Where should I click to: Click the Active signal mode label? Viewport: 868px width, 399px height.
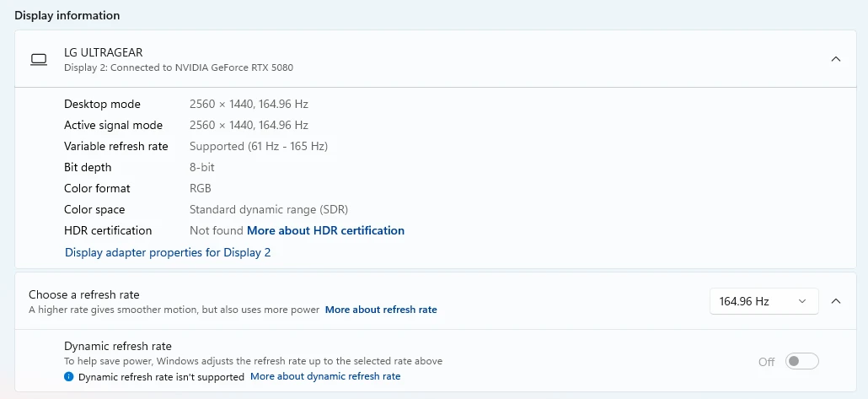114,125
